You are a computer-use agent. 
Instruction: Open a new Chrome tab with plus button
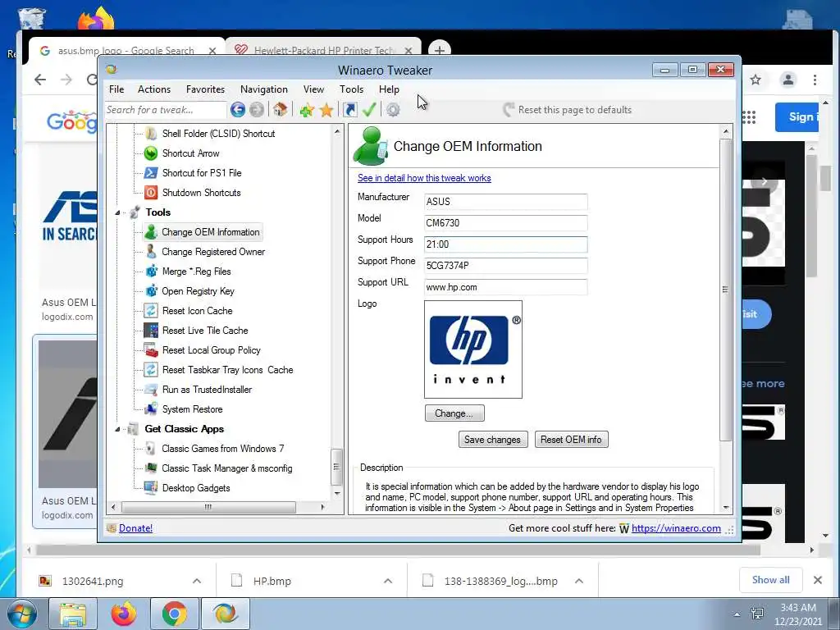point(440,50)
